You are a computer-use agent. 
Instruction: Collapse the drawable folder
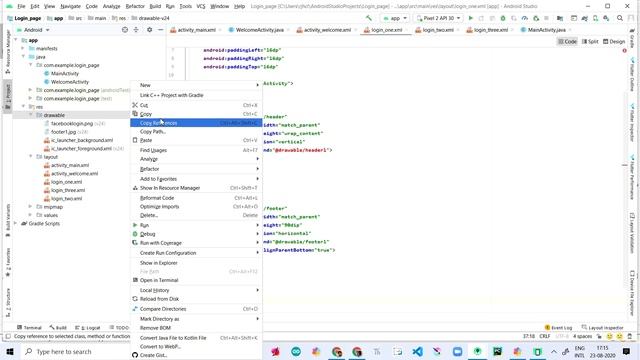[x=31, y=115]
